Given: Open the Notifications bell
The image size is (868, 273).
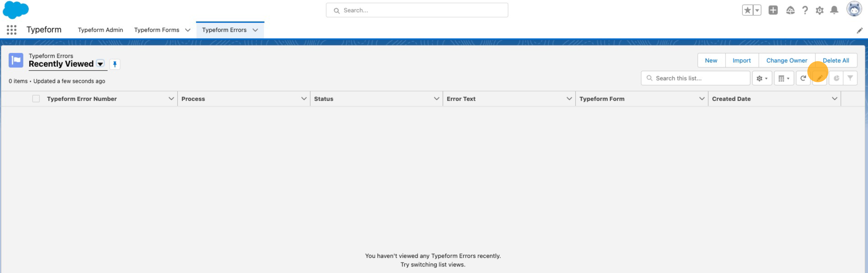Looking at the screenshot, I should (x=834, y=10).
